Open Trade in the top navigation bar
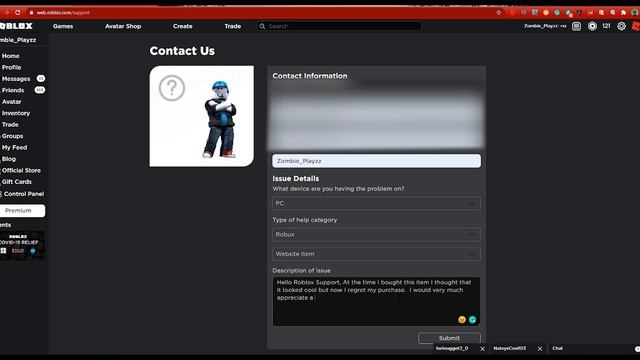 click(233, 26)
